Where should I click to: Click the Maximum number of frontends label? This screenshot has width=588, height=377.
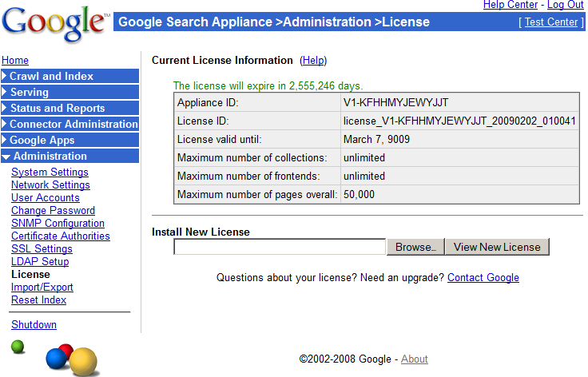pos(248,177)
